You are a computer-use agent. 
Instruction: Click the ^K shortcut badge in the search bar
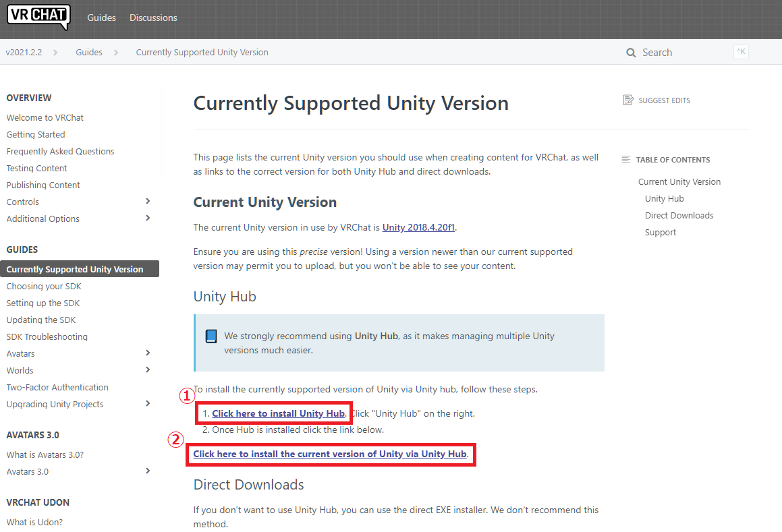tap(740, 51)
